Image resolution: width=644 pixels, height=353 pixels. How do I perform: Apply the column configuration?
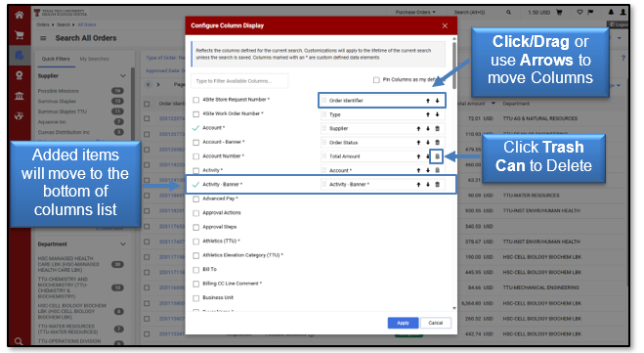(403, 323)
